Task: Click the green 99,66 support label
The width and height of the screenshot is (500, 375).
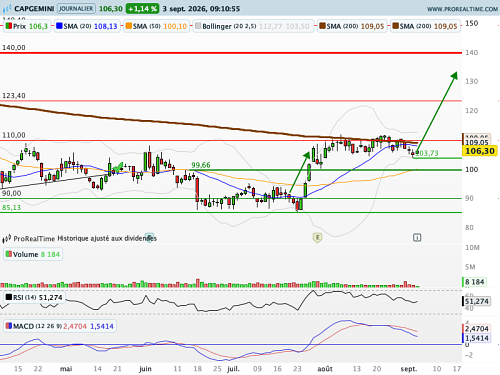Action: [201, 165]
